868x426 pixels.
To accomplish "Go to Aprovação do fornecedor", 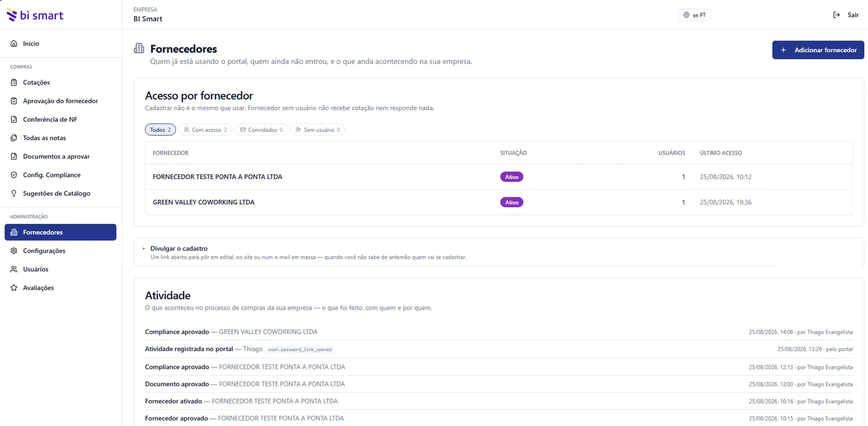I will tap(60, 101).
